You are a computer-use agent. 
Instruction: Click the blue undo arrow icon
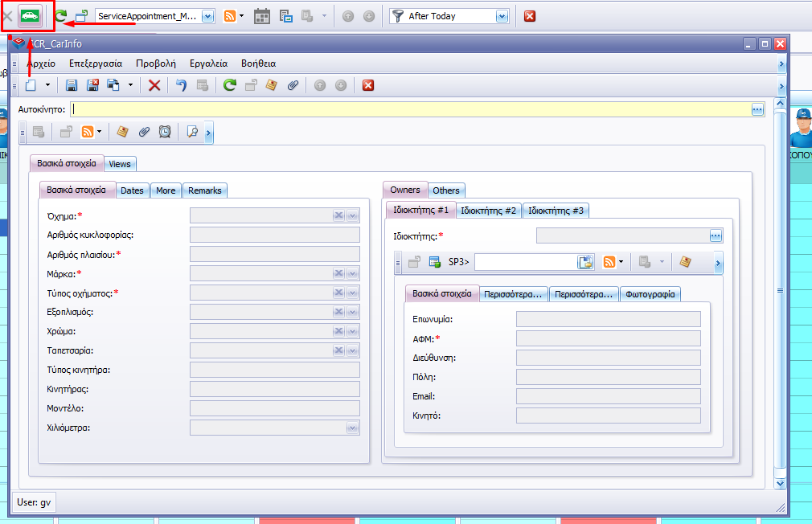[181, 85]
